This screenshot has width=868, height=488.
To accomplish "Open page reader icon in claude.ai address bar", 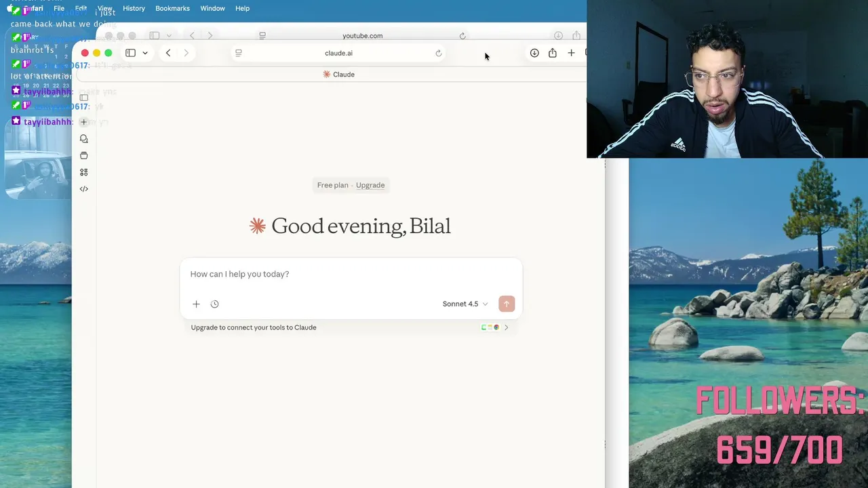I will [x=239, y=53].
